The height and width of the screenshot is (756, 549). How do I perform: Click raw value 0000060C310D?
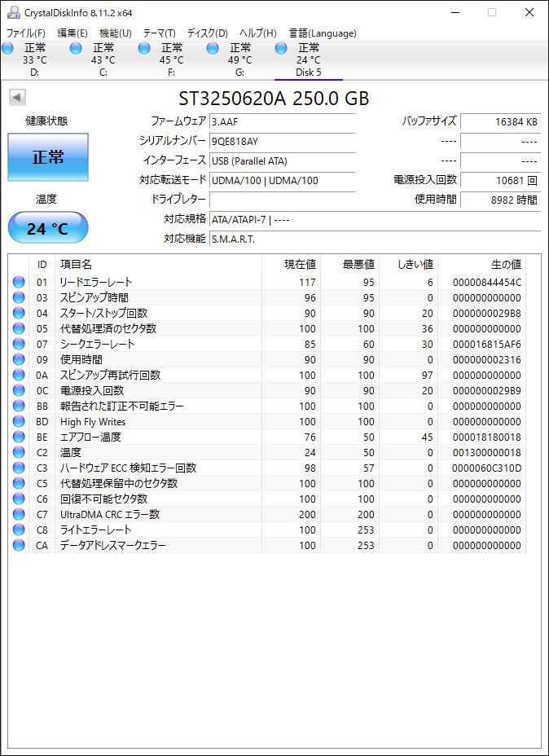coord(487,468)
